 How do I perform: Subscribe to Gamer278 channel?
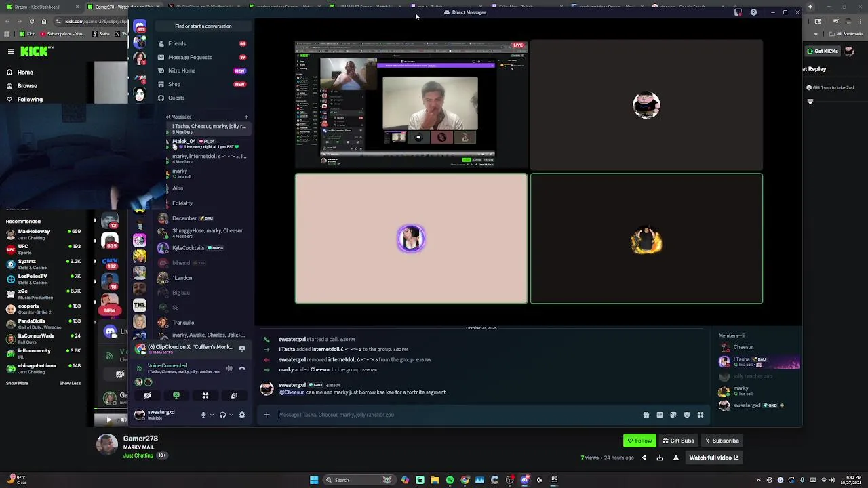coord(722,441)
